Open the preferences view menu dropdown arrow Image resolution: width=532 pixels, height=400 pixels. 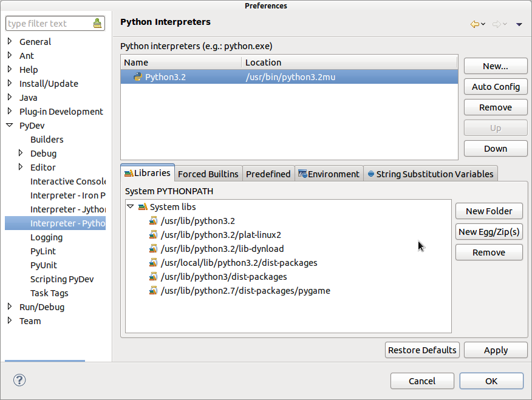(x=519, y=24)
